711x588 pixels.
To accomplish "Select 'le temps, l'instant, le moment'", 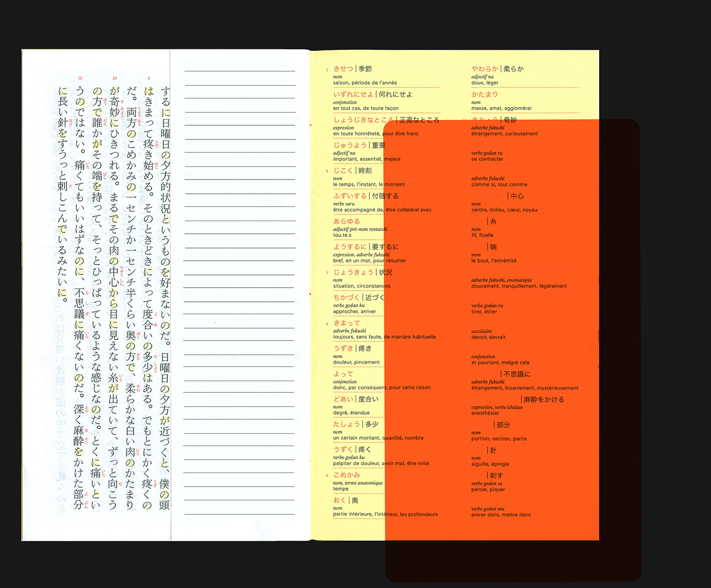I will coord(369,184).
